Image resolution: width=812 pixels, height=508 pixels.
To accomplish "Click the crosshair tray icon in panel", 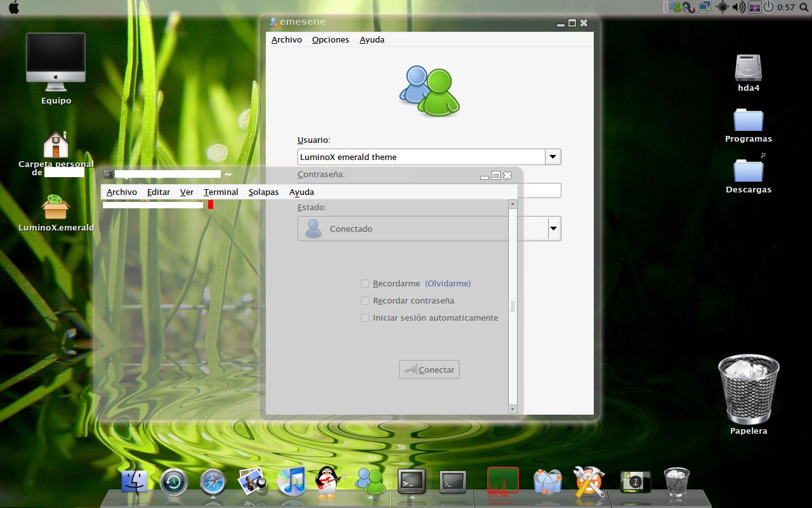I will click(722, 7).
